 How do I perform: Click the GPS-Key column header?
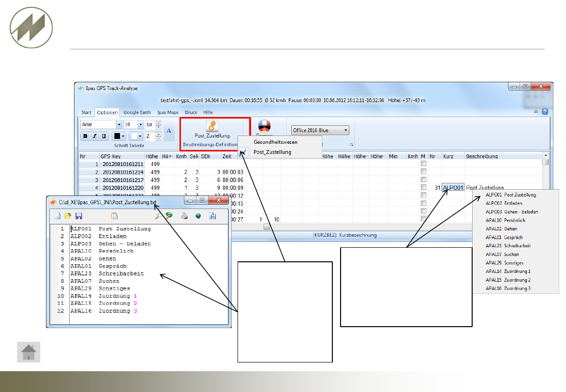pos(121,156)
